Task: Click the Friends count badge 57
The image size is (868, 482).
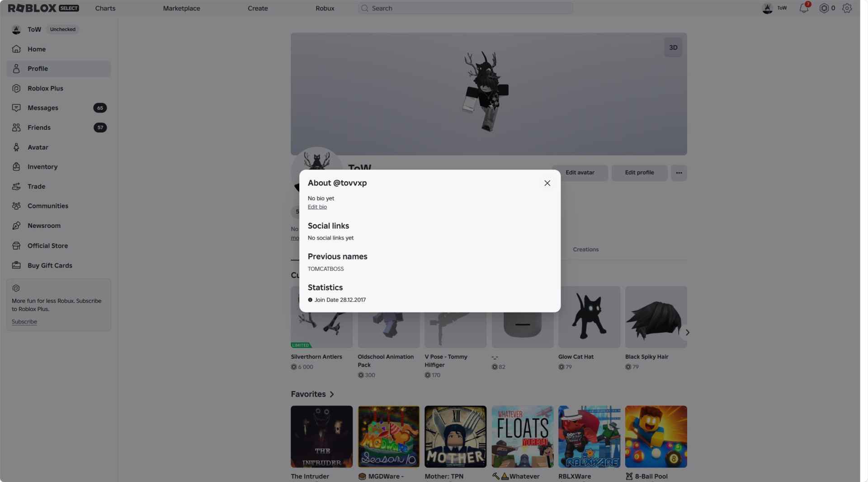Action: 100,128
